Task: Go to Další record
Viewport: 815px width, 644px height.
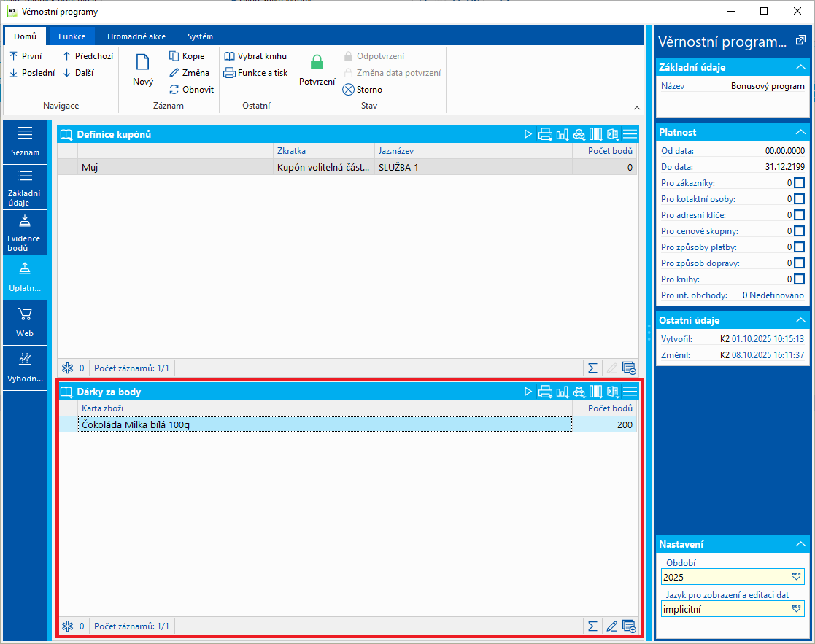Action: point(79,73)
